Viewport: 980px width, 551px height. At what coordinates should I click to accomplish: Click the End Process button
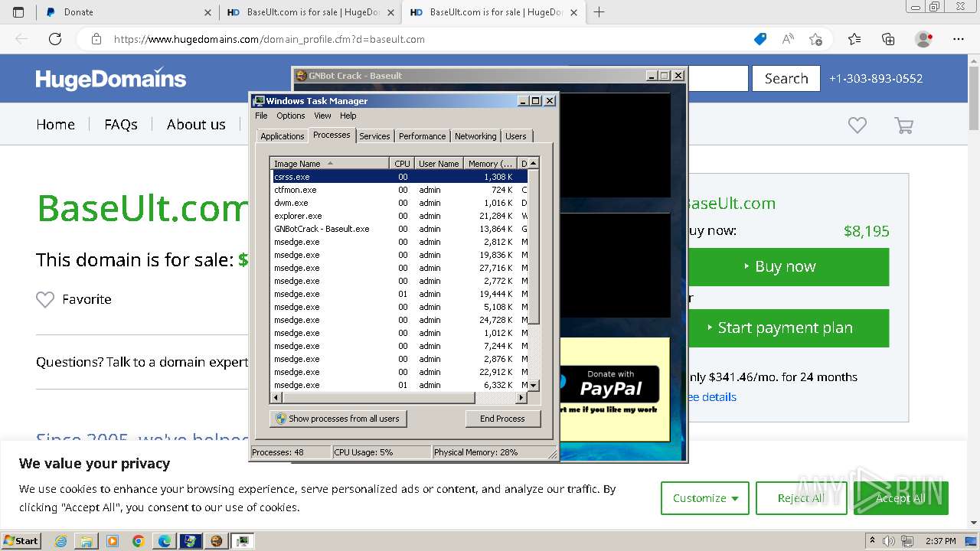point(502,419)
